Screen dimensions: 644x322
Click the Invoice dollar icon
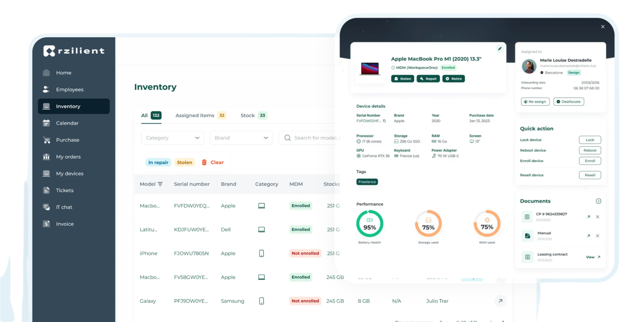(x=46, y=224)
